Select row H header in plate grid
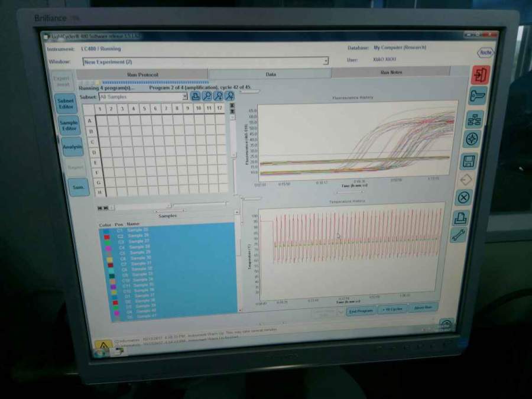 99,192
